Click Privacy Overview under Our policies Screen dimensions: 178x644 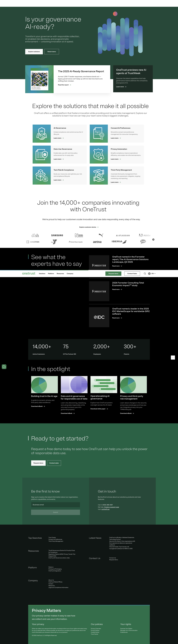click(96, 629)
